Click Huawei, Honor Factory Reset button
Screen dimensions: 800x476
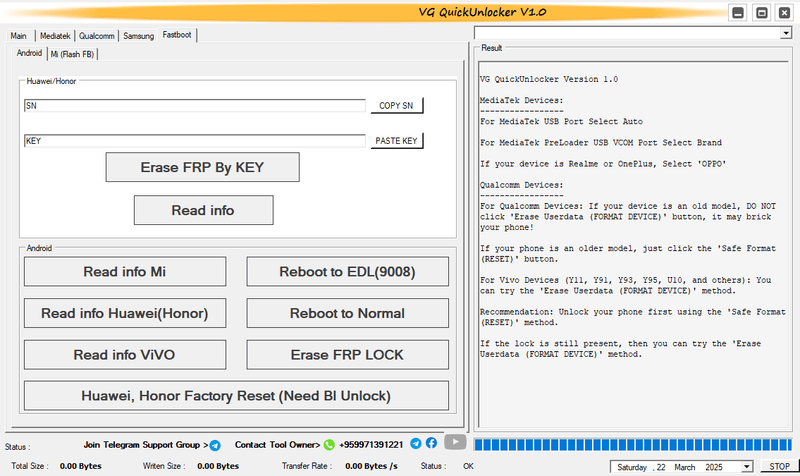click(236, 396)
